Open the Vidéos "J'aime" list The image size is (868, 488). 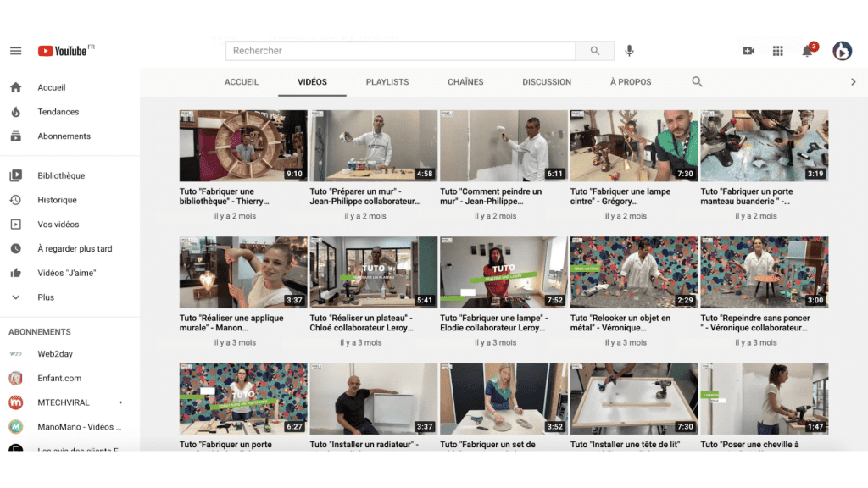[66, 273]
